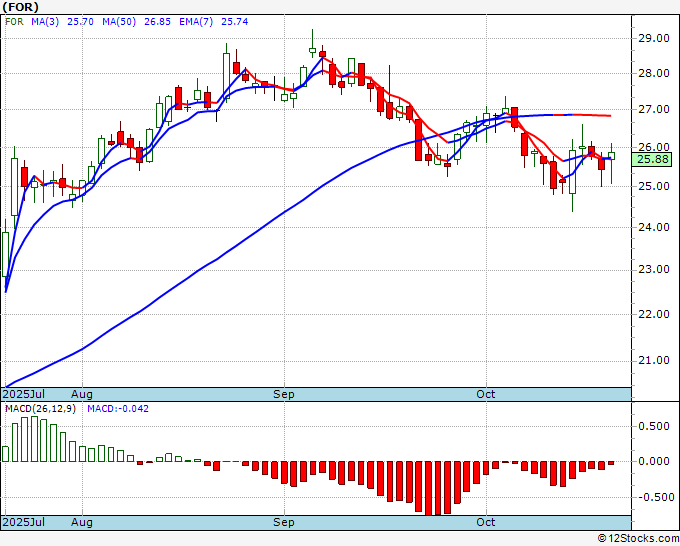The width and height of the screenshot is (680, 546).
Task: Click the 0.500 MACD axis label
Action: pyautogui.click(x=654, y=426)
